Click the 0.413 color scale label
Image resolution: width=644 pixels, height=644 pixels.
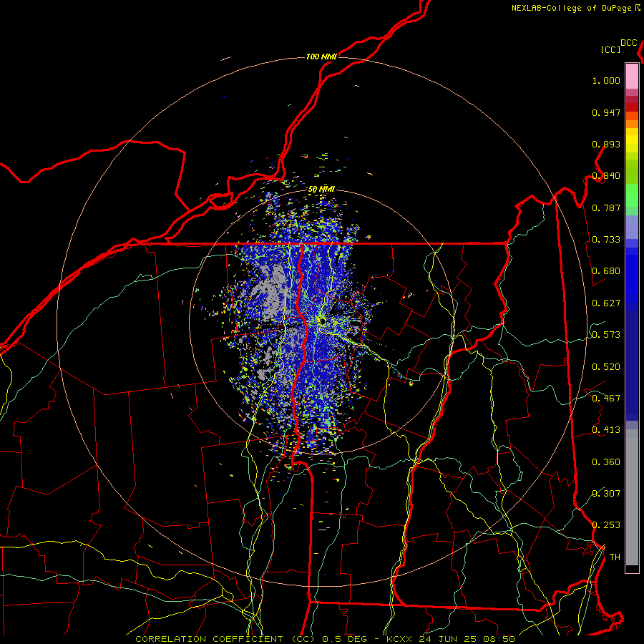pyautogui.click(x=606, y=430)
